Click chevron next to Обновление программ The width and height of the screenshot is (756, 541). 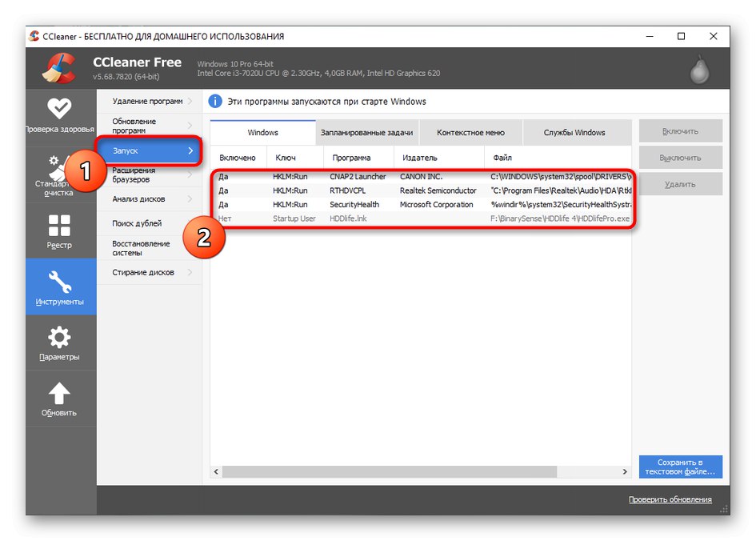190,126
